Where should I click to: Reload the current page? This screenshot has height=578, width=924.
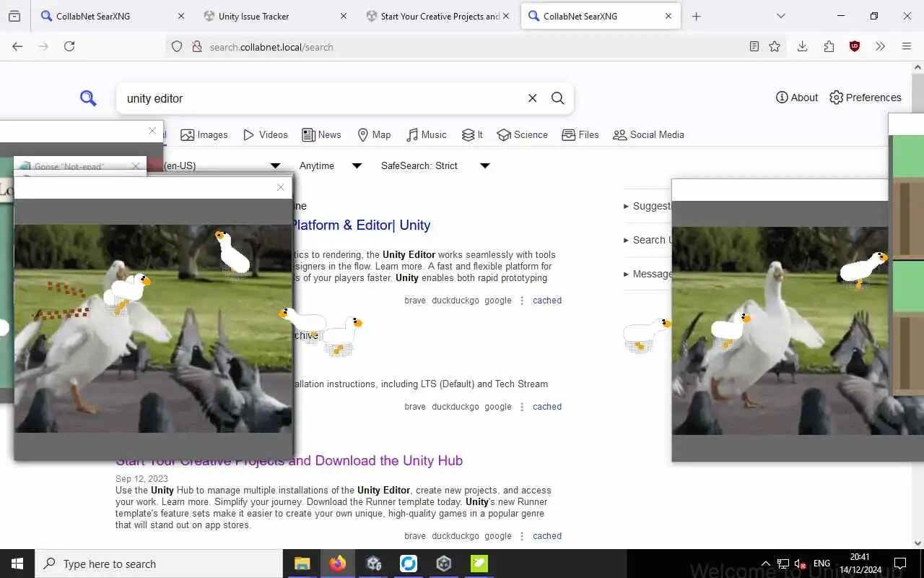(69, 46)
